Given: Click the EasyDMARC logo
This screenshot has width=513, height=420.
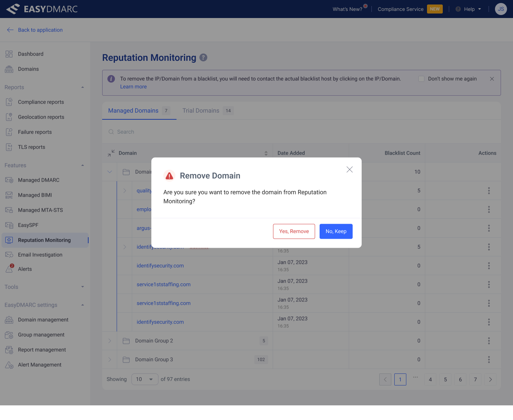Looking at the screenshot, I should [42, 9].
